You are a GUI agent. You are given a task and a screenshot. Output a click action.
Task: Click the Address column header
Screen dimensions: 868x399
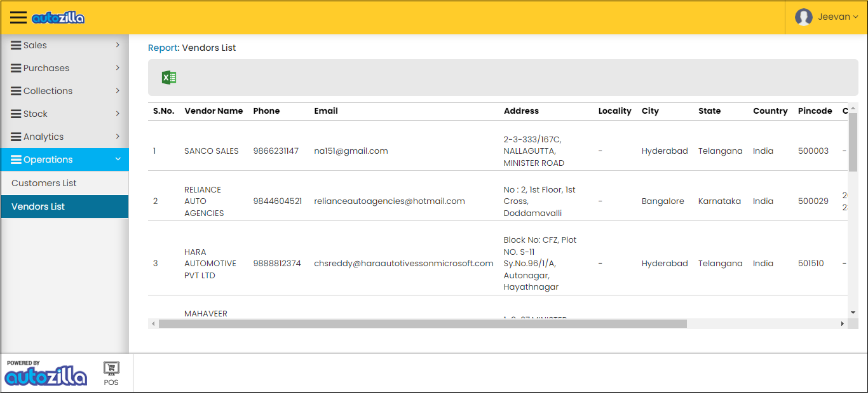pyautogui.click(x=521, y=111)
